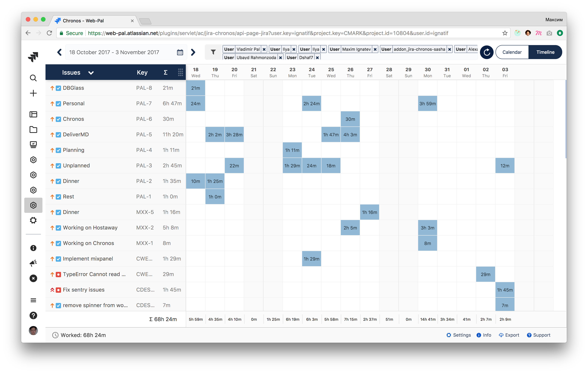Expand the Issues column dropdown arrow
The height and width of the screenshot is (373, 588).
pyautogui.click(x=91, y=72)
